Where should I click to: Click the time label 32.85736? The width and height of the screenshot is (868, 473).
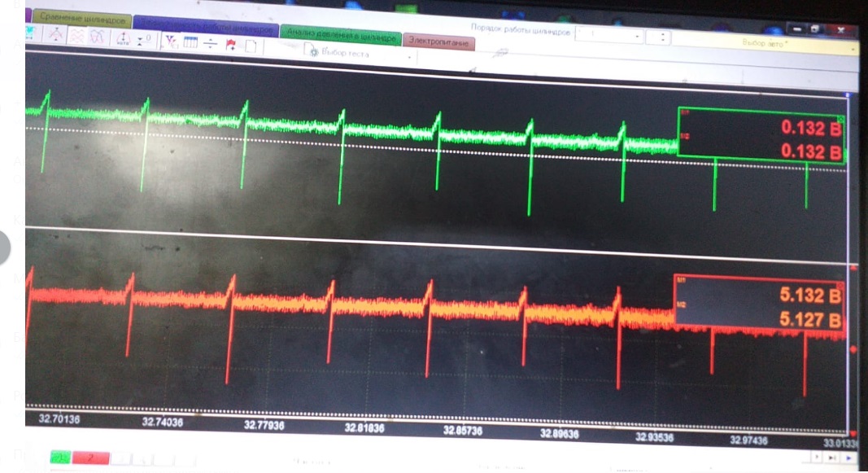point(463,431)
